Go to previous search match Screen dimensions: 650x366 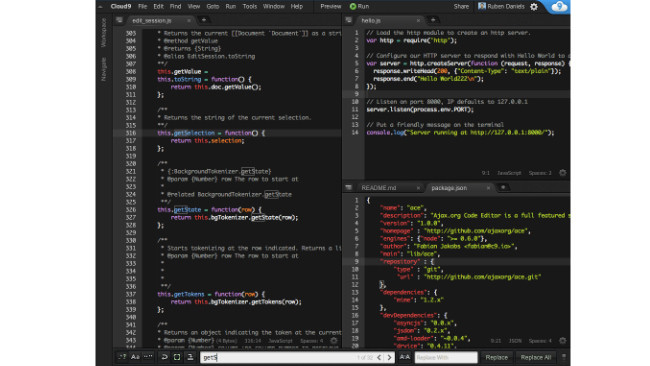(379, 357)
